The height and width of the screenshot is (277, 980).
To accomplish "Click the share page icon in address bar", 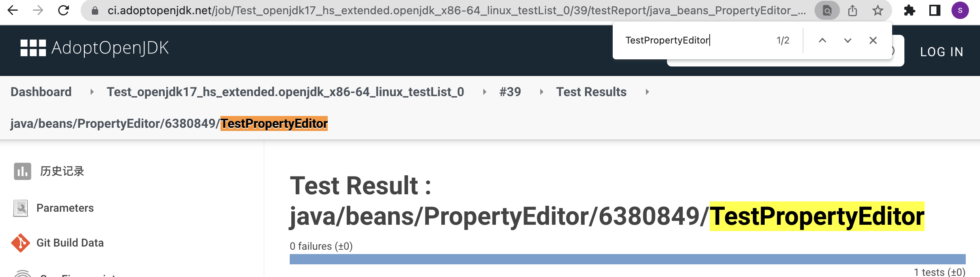I will [853, 10].
